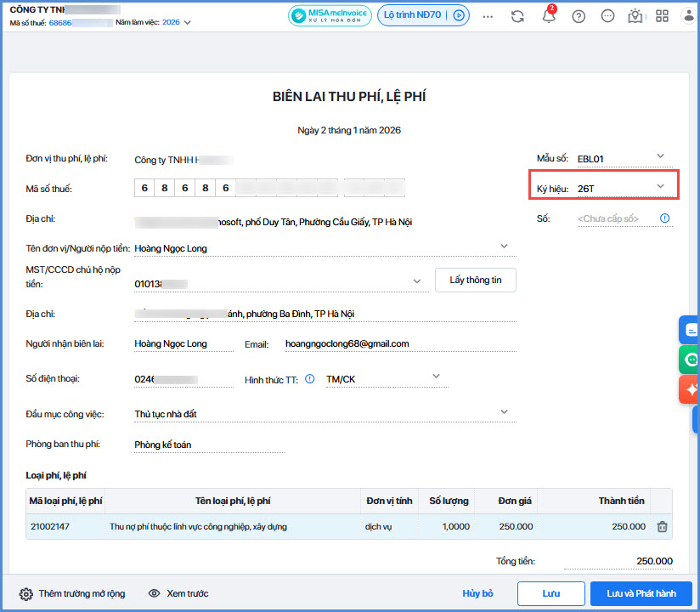
Task: Expand the Hình thức TT TM/CK dropdown
Action: pos(436,377)
